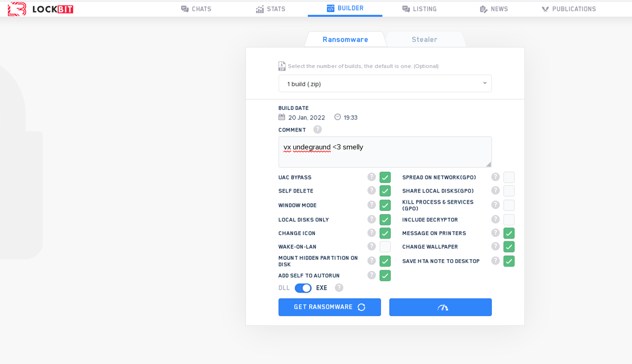
Task: Check the SHARE LOCAL DISKS(GPO) checkbox
Action: tap(509, 191)
